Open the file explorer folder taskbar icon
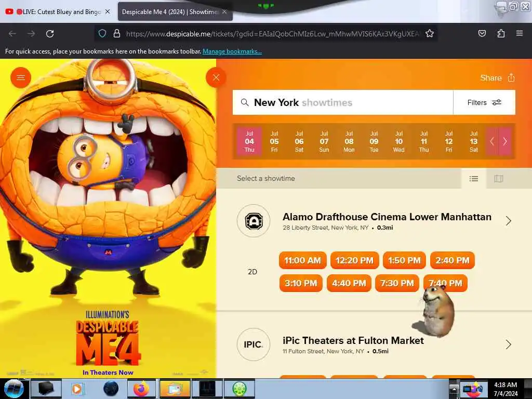 174,389
